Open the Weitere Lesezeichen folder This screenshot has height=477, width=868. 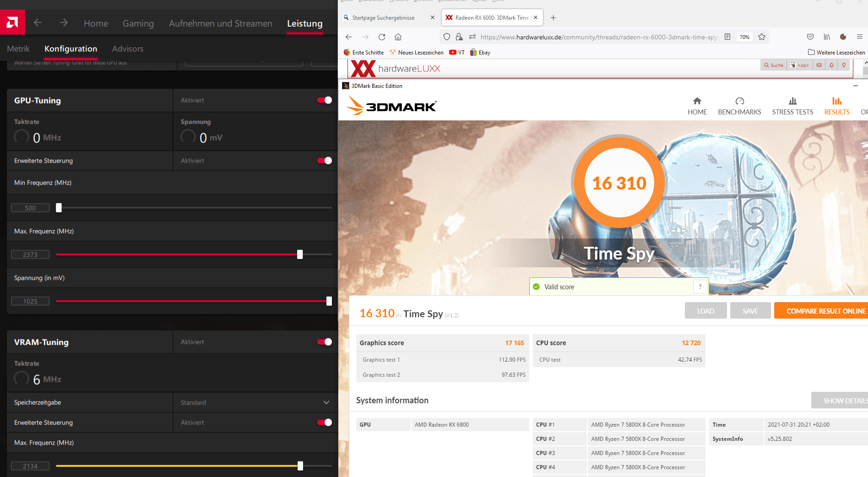pos(836,53)
